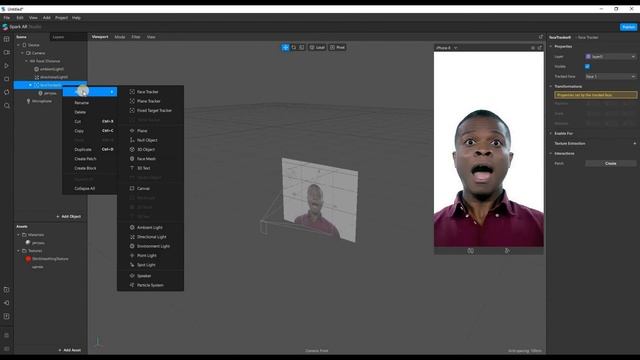The width and height of the screenshot is (640, 360).
Task: Click the blue Publish button at top right
Action: pyautogui.click(x=628, y=27)
